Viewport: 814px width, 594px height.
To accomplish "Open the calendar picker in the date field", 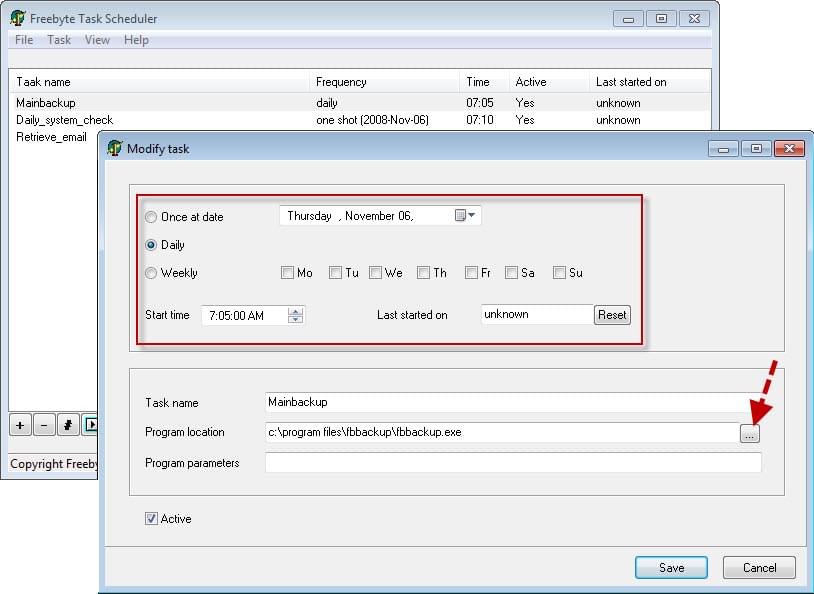I will pyautogui.click(x=465, y=215).
